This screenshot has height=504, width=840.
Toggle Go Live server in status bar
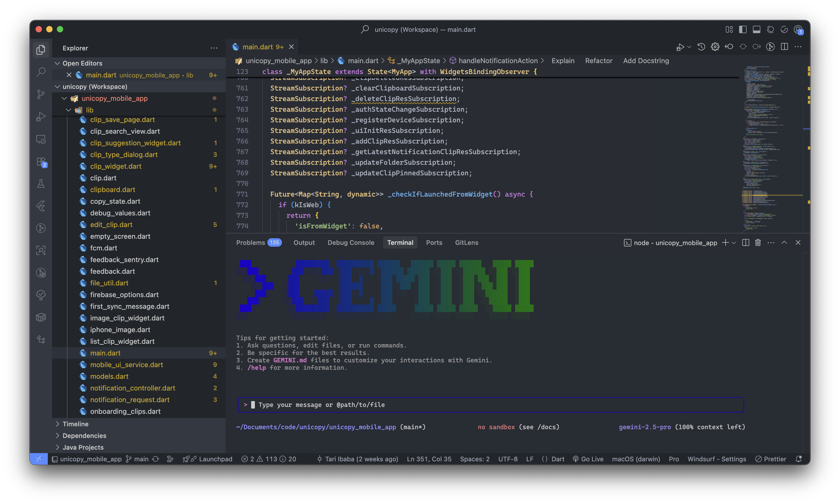pos(588,459)
